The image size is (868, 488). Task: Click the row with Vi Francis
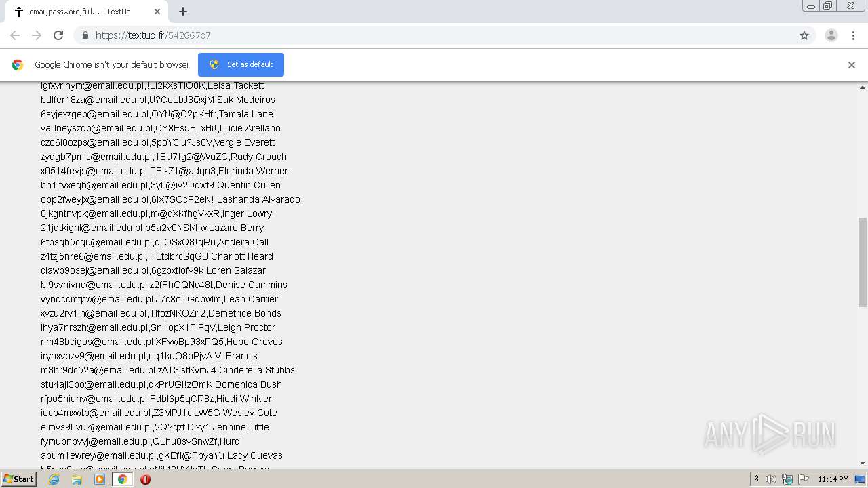pyautogui.click(x=149, y=356)
